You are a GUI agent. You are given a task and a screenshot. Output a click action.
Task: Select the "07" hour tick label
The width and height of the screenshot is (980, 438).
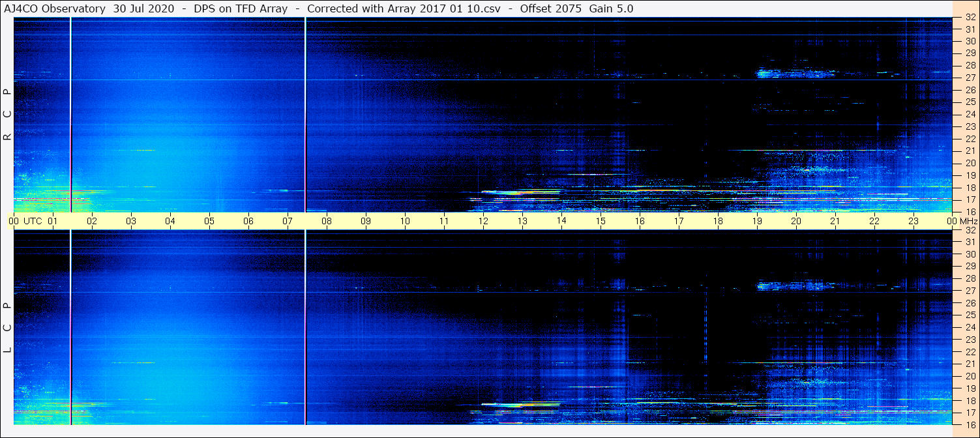[288, 221]
